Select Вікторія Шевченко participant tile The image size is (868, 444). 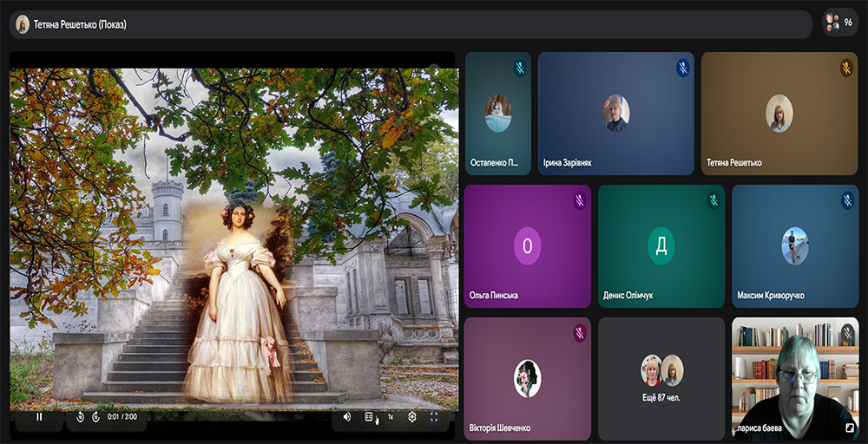(527, 378)
